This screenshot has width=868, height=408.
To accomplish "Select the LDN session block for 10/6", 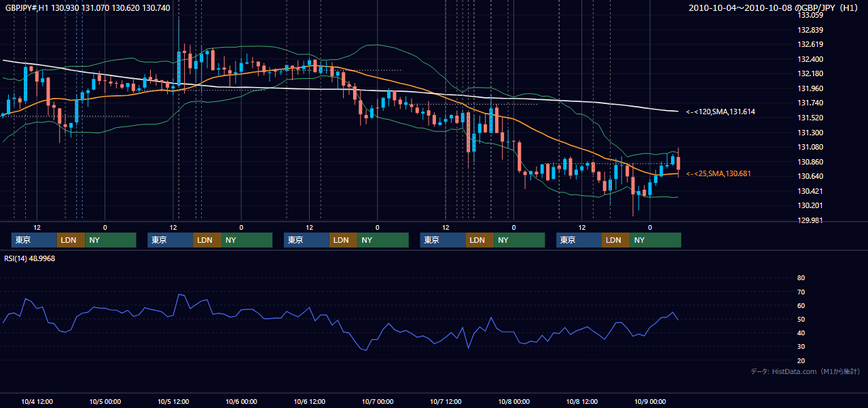I will pyautogui.click(x=343, y=240).
